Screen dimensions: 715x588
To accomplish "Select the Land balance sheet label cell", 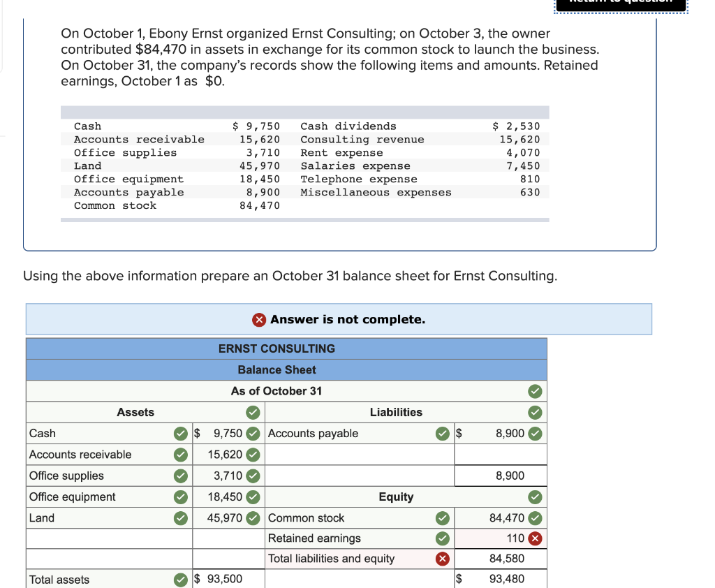I will 109,518.
